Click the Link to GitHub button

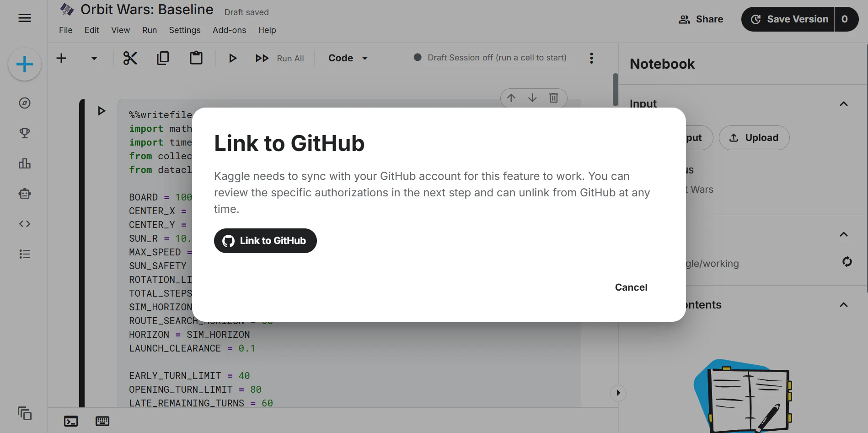click(265, 241)
